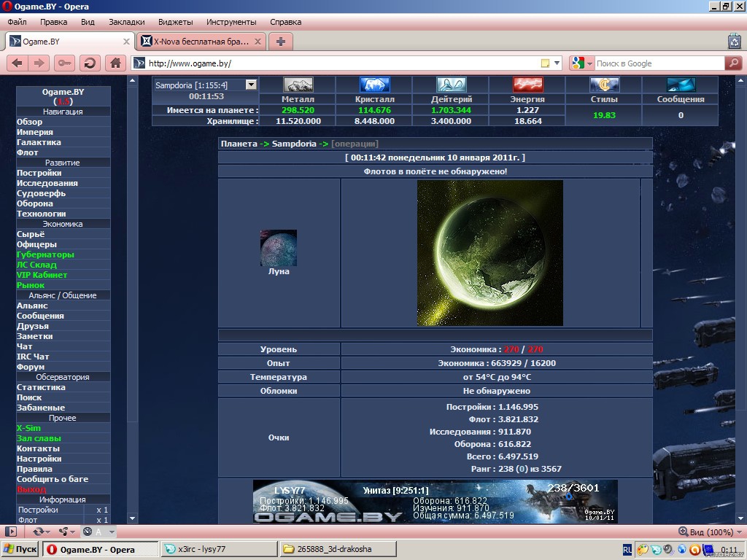
Task: Open a new tab with the plus button
Action: pos(281,42)
